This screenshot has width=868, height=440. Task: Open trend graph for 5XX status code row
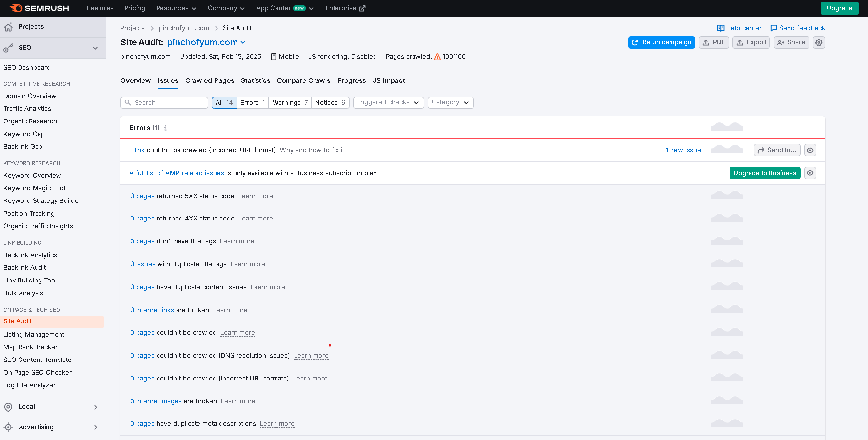tap(727, 195)
